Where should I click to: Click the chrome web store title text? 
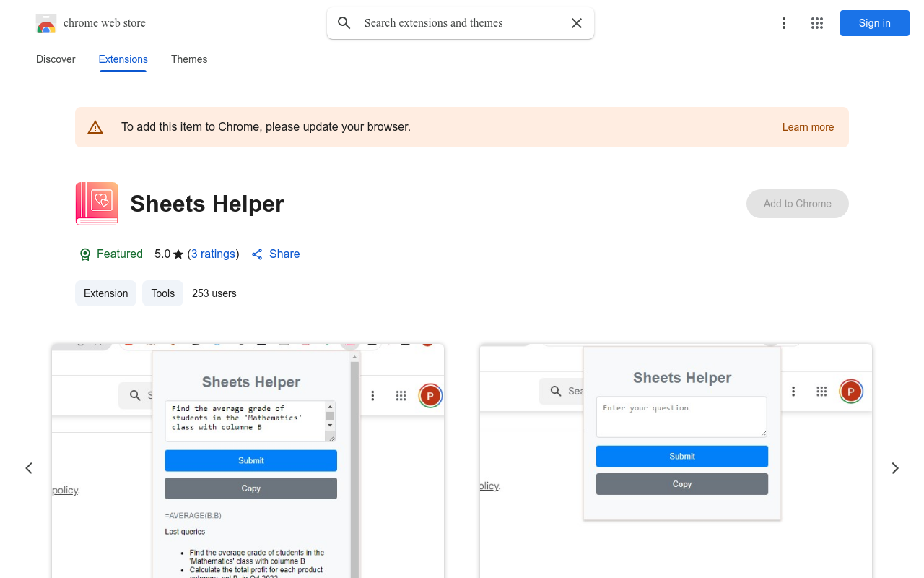(x=105, y=23)
